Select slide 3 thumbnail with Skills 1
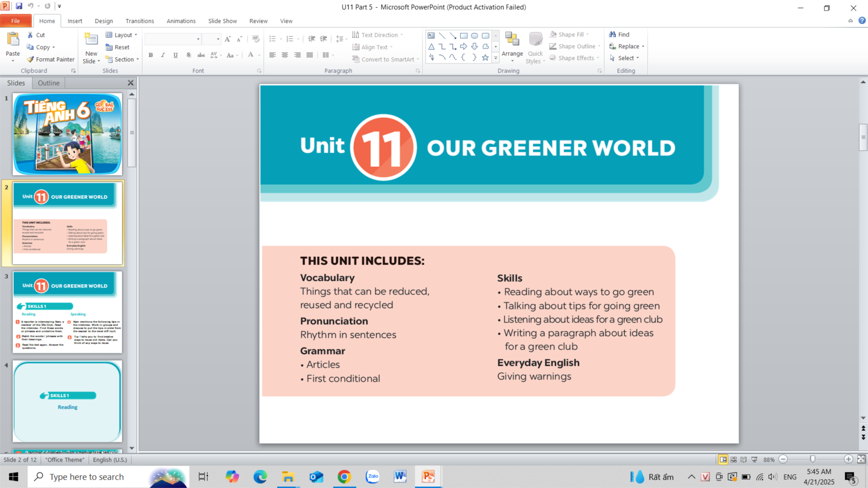The width and height of the screenshot is (868, 488). tap(67, 312)
